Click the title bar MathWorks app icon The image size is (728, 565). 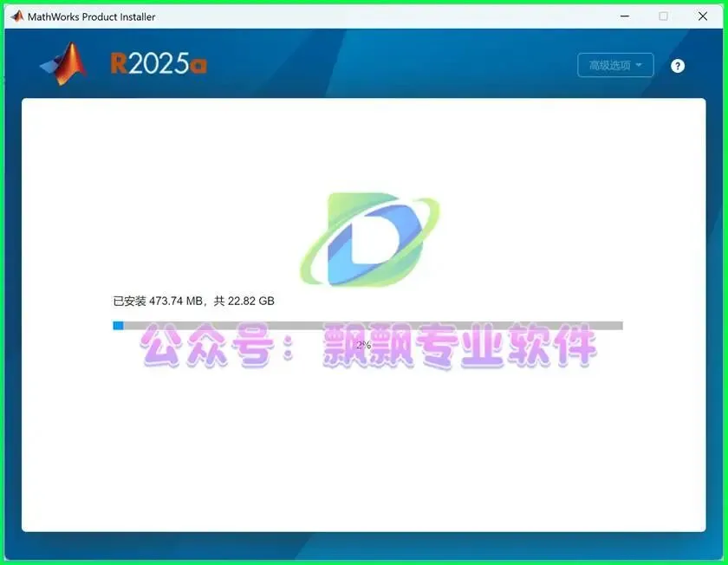point(17,16)
